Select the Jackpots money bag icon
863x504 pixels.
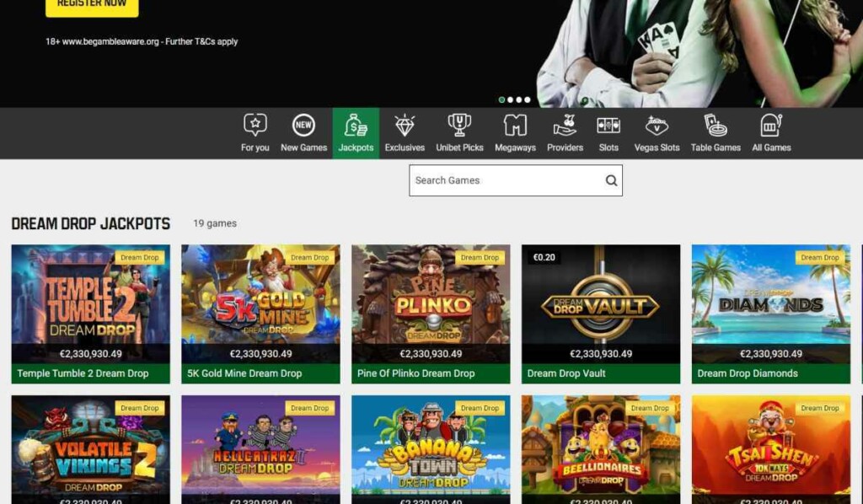pos(356,125)
